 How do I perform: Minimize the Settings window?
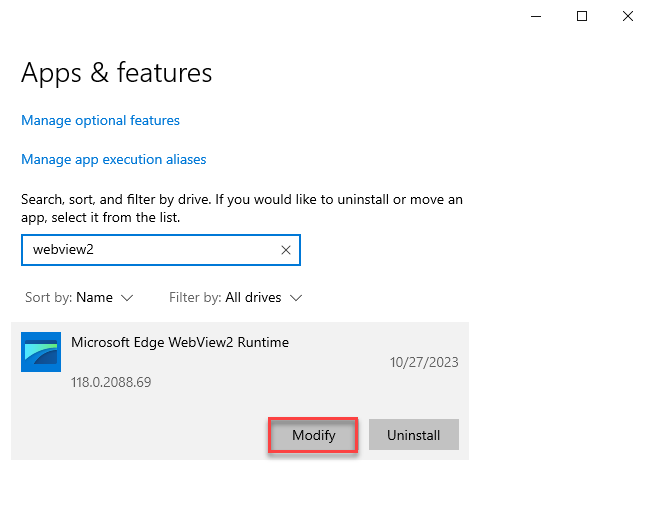(x=536, y=16)
